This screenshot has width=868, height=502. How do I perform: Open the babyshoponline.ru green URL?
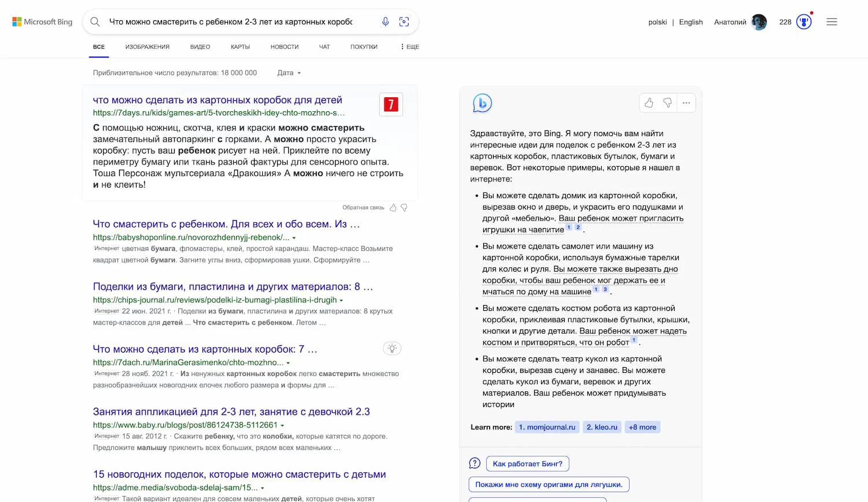pos(191,237)
